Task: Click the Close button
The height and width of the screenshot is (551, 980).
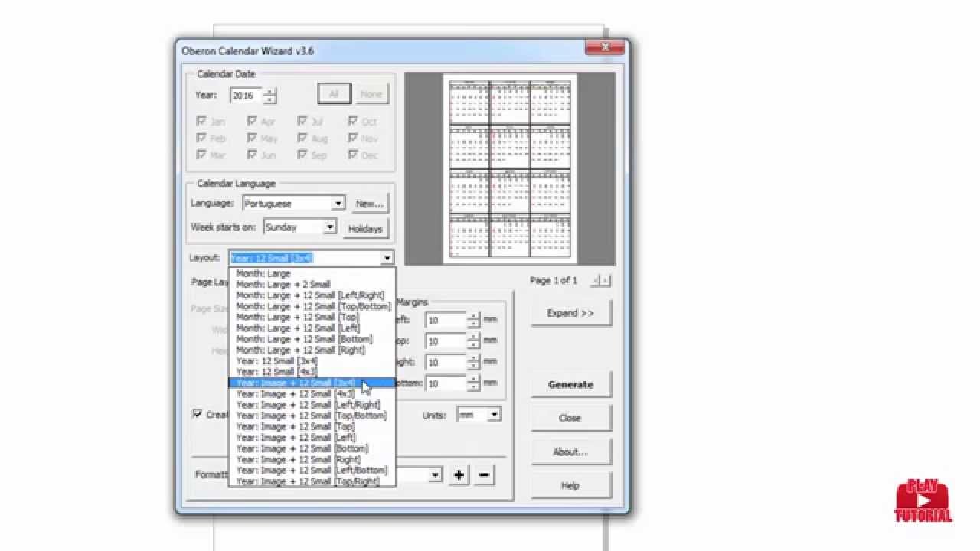Action: coord(570,418)
